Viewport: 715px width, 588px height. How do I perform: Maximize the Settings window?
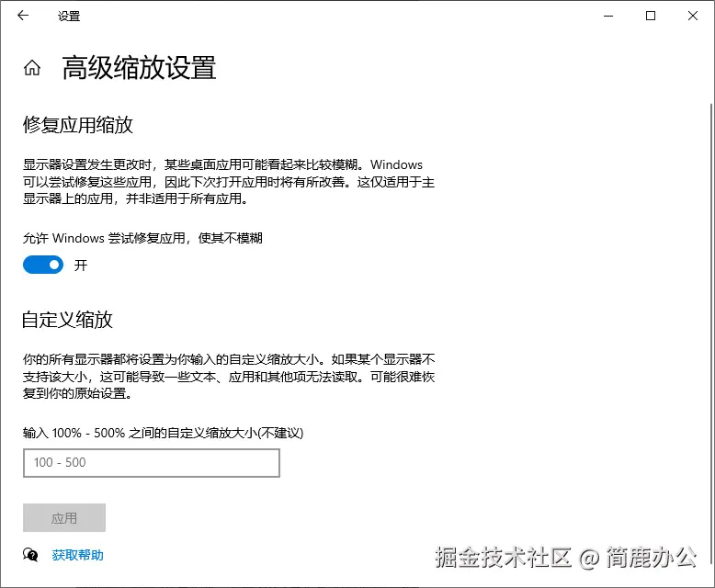pos(651,16)
